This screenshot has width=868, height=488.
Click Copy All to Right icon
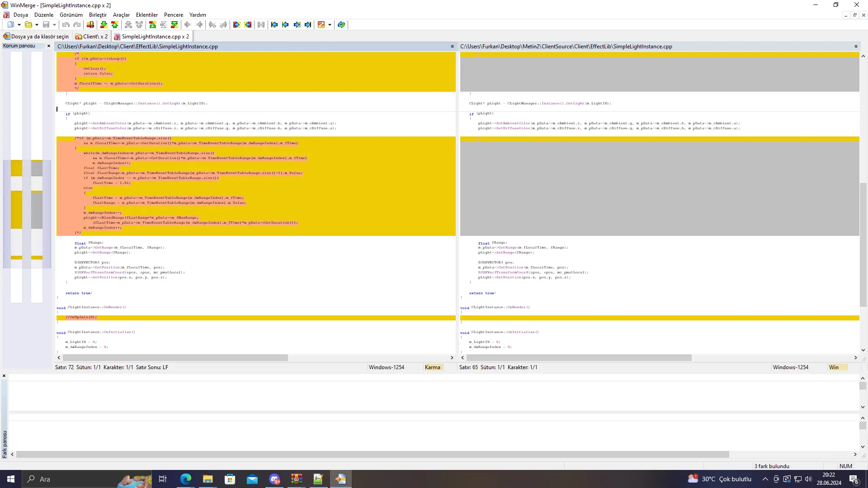pyautogui.click(x=237, y=25)
